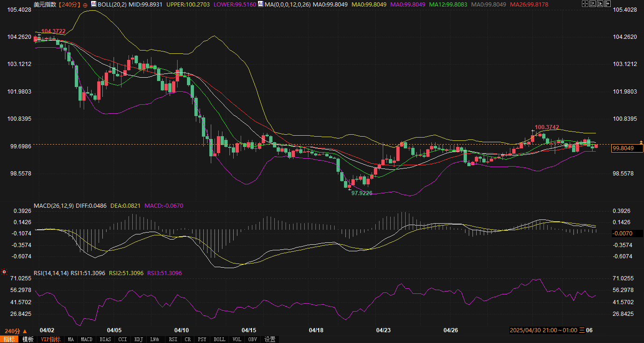Select the 模板 tab

pyautogui.click(x=28, y=339)
